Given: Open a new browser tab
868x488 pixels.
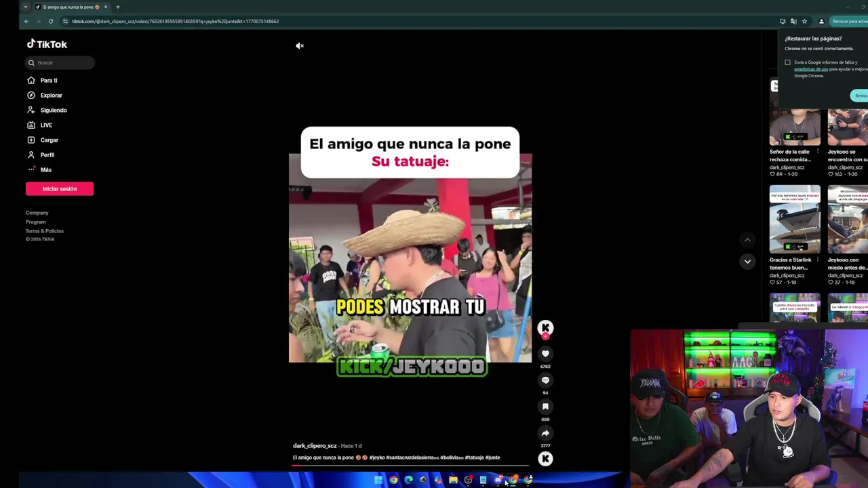Looking at the screenshot, I should [x=117, y=7].
